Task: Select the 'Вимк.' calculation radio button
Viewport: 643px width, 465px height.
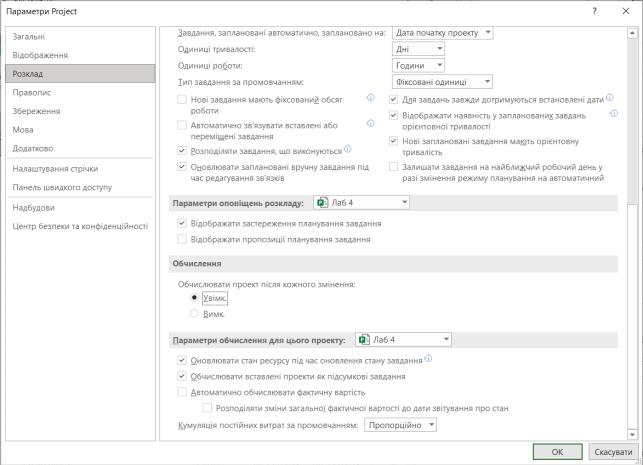Action: pos(194,314)
